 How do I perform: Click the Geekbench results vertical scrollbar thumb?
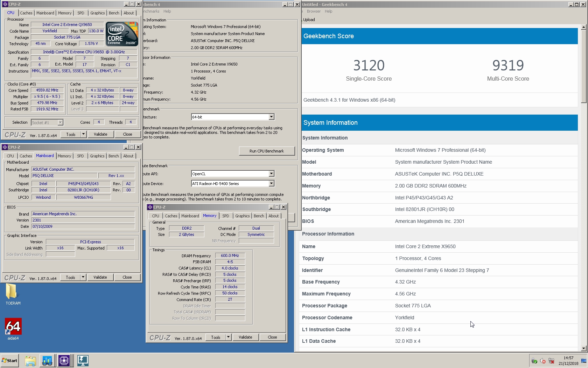pos(583,67)
